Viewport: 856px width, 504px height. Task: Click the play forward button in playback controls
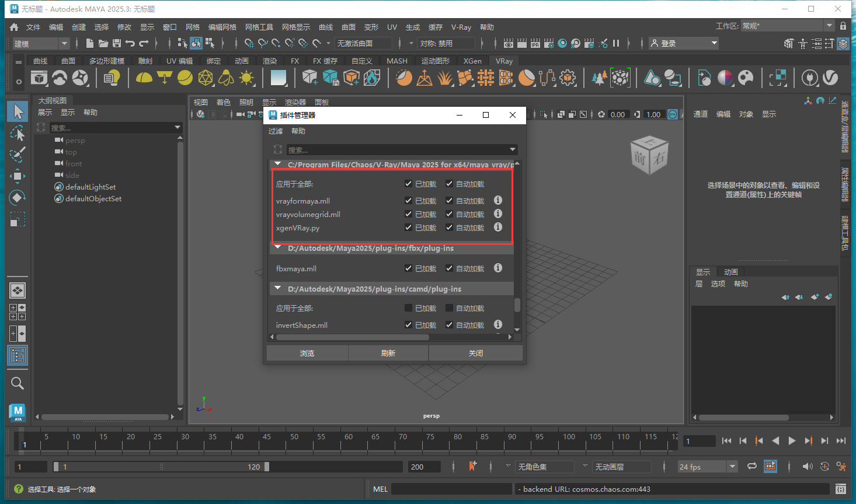pyautogui.click(x=792, y=440)
